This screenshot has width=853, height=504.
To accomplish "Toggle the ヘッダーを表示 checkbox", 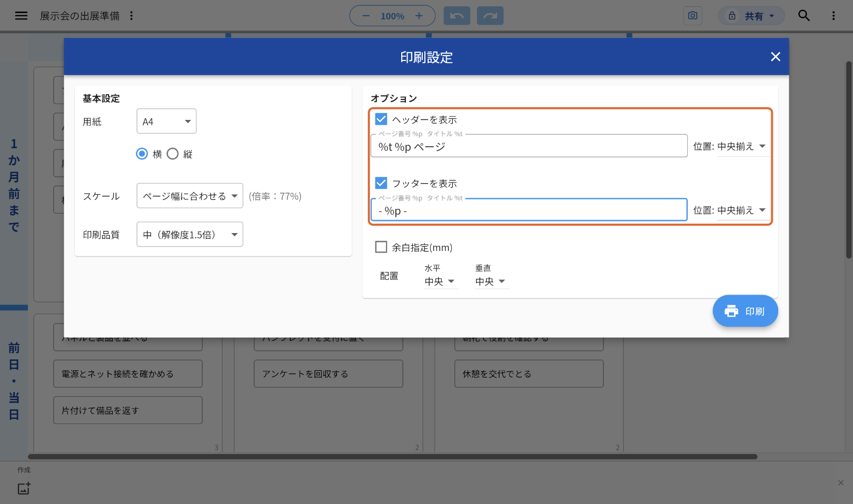I will [381, 119].
